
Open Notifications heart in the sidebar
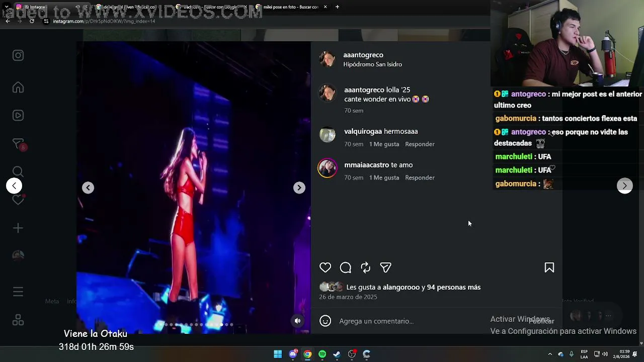pyautogui.click(x=18, y=200)
